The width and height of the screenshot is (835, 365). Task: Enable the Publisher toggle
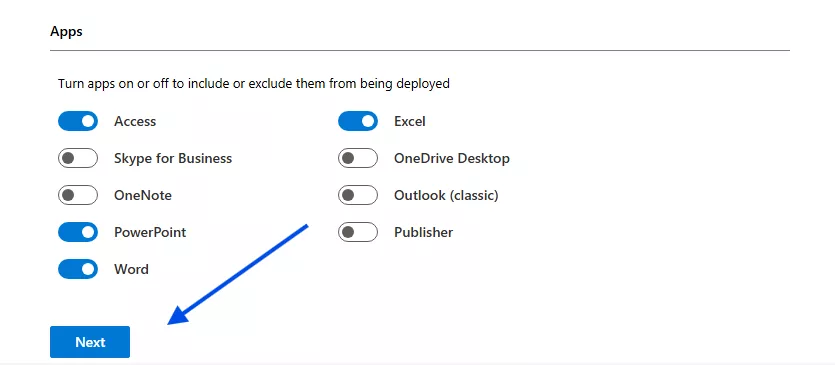[x=358, y=232]
